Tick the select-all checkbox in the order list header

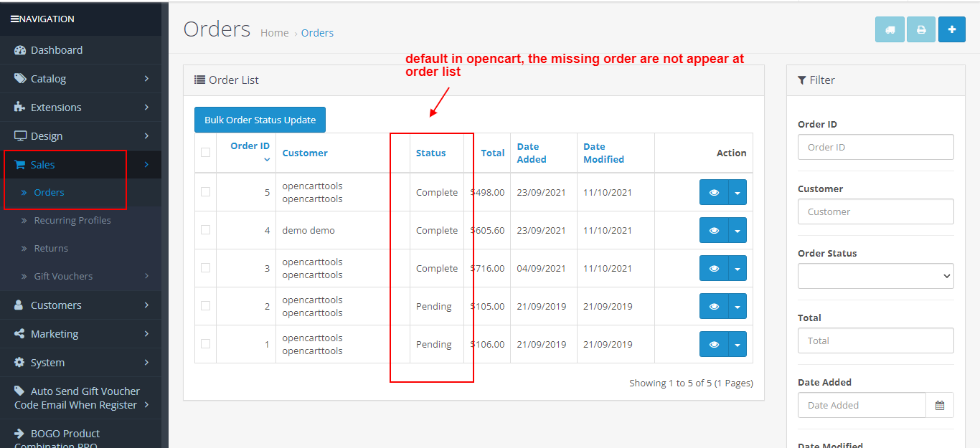click(x=205, y=152)
